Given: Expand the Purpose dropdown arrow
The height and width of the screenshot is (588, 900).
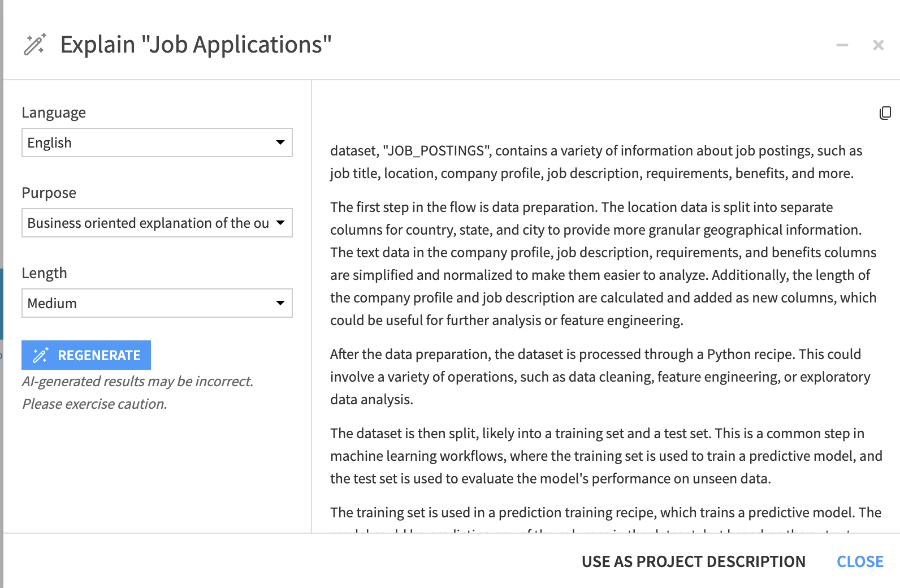Looking at the screenshot, I should click(280, 223).
